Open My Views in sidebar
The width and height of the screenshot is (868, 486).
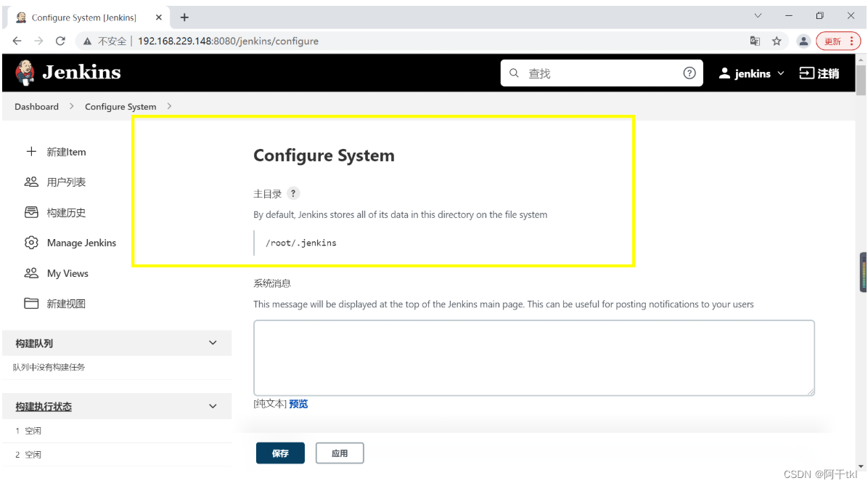67,273
